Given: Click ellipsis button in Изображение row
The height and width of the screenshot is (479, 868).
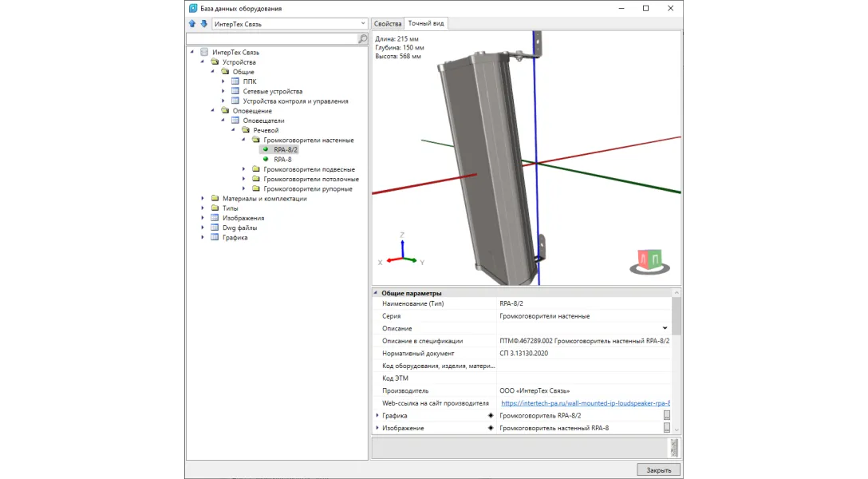Looking at the screenshot, I should click(666, 428).
